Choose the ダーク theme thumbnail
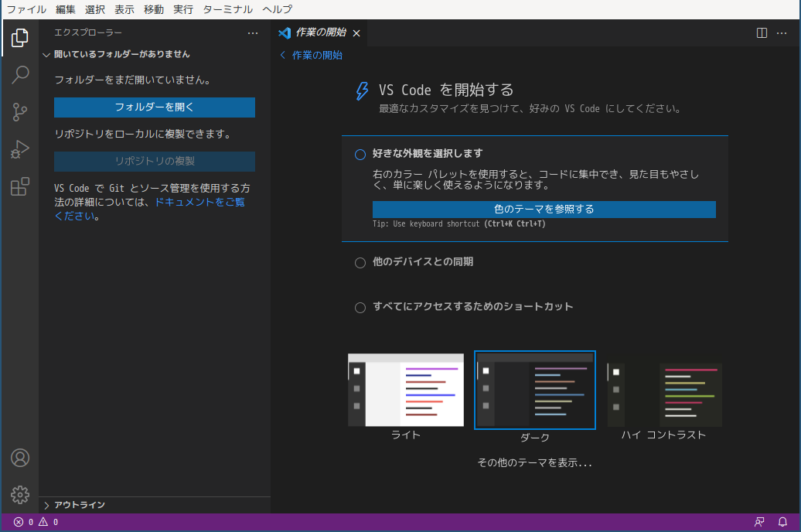The height and width of the screenshot is (532, 801). (535, 390)
